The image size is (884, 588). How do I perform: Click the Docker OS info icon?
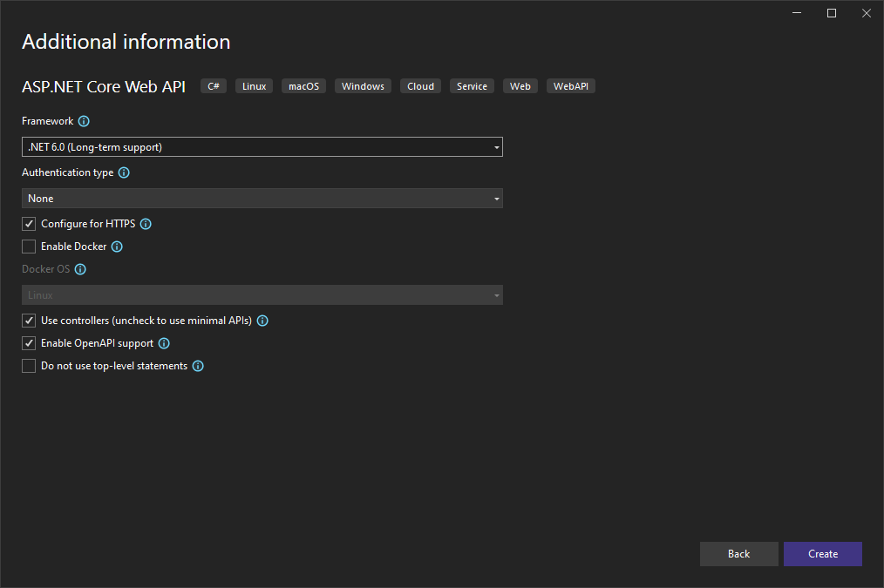[79, 269]
